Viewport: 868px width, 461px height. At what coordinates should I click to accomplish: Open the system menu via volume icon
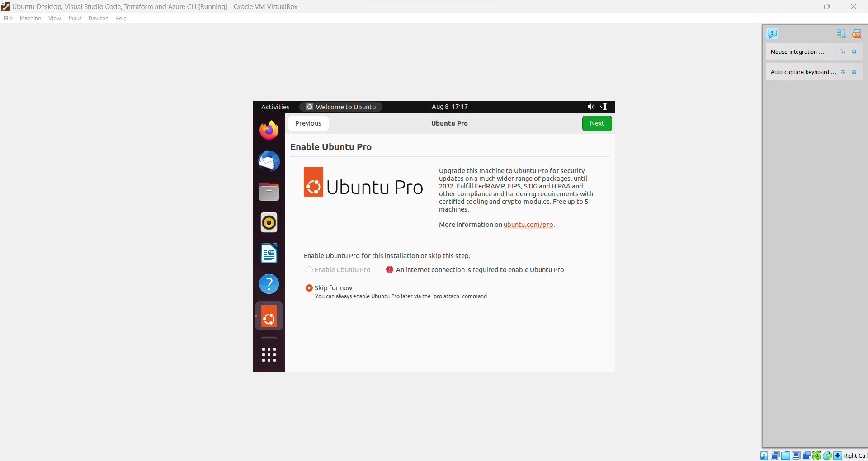pyautogui.click(x=590, y=107)
